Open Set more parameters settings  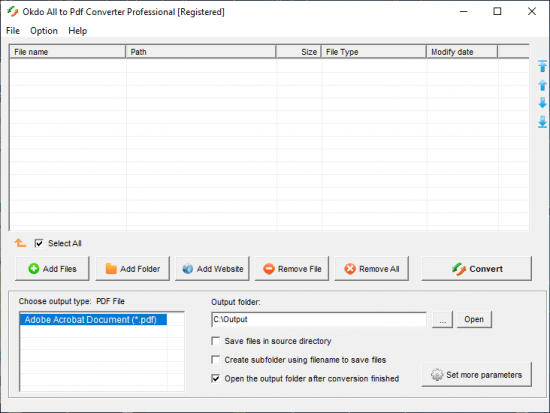[477, 375]
